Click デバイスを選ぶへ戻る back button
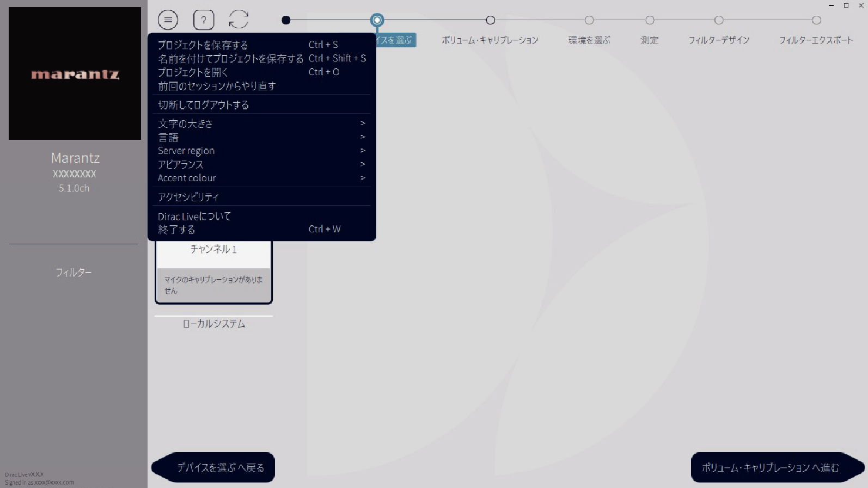868x488 pixels. tap(213, 467)
